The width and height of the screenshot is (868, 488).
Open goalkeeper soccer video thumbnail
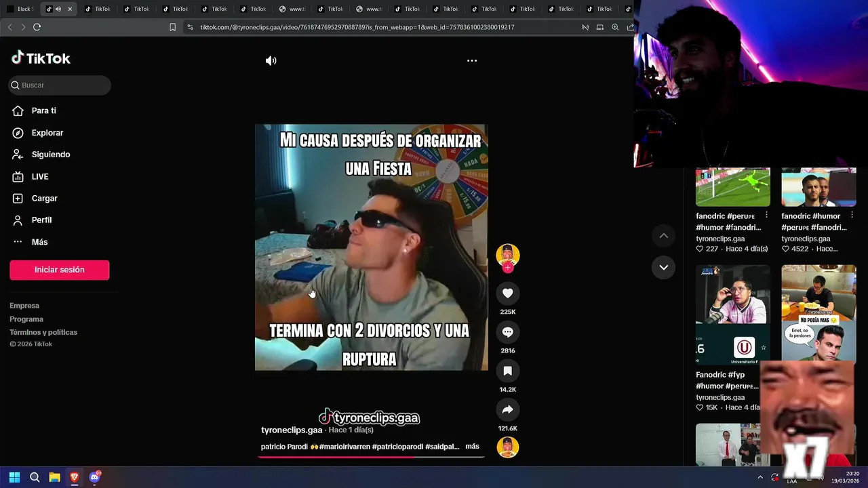tap(733, 187)
